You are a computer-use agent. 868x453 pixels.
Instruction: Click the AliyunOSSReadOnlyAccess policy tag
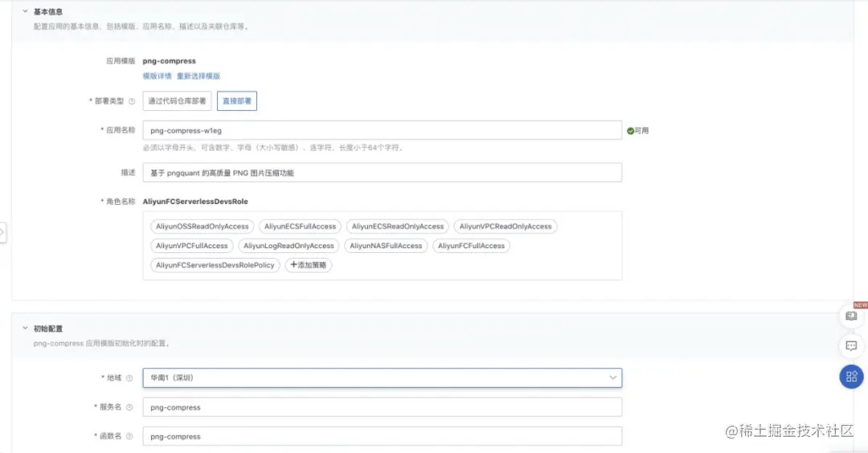tap(202, 226)
